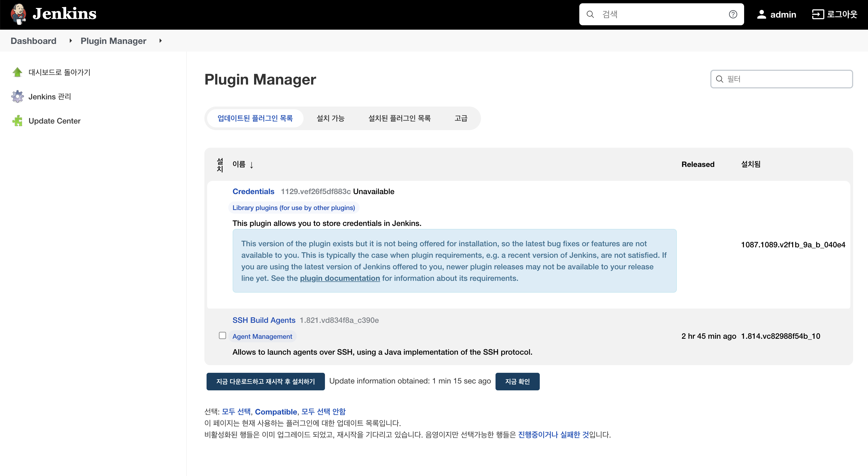Open the plugin documentation link
The width and height of the screenshot is (868, 476).
[x=340, y=278]
